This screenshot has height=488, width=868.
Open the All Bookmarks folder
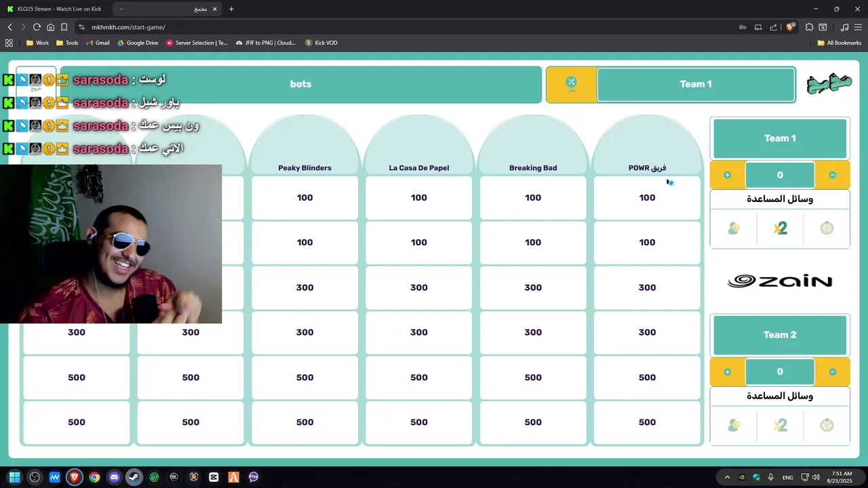click(x=840, y=43)
